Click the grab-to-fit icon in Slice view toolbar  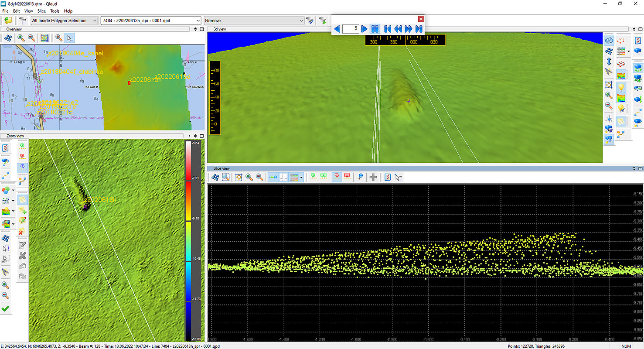239,177
